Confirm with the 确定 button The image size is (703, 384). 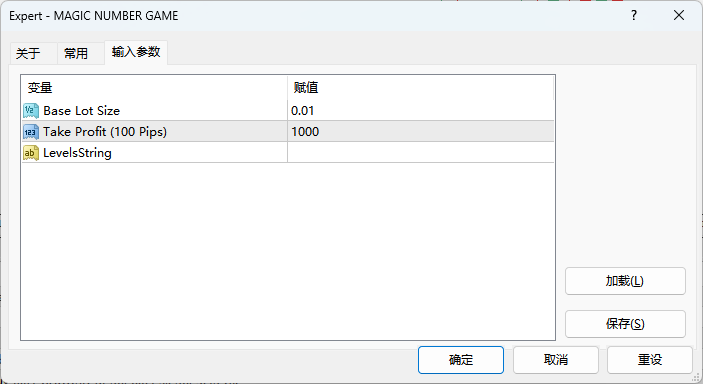[x=461, y=360]
